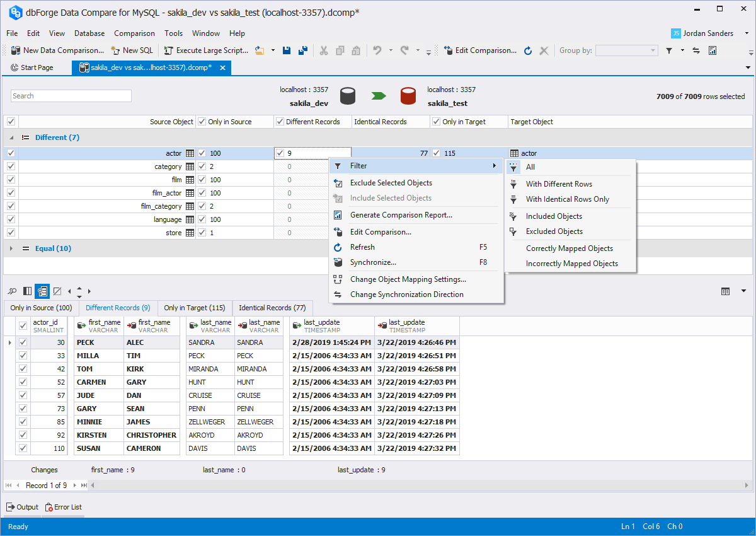Image resolution: width=756 pixels, height=536 pixels.
Task: Open the Undo history dropdown arrow
Action: [x=391, y=50]
